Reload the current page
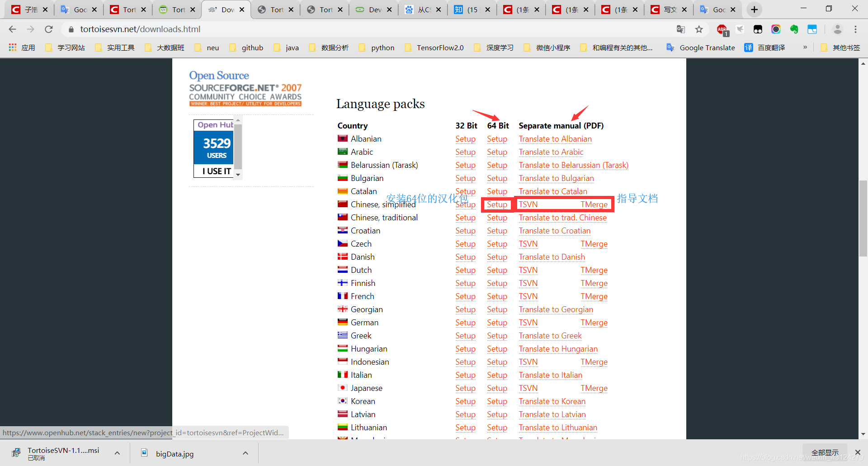Viewport: 868px width, 466px height. pyautogui.click(x=49, y=29)
